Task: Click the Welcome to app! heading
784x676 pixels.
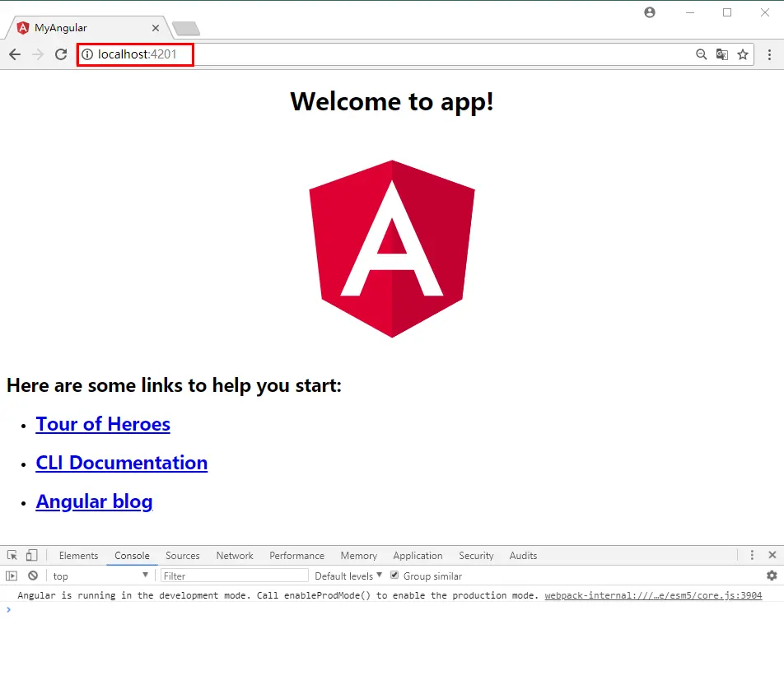Action: point(392,102)
